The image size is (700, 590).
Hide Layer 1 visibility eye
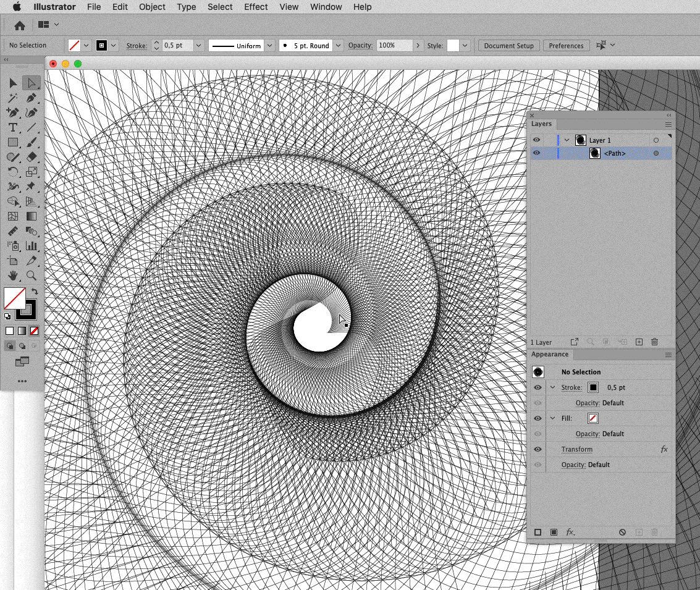(537, 140)
